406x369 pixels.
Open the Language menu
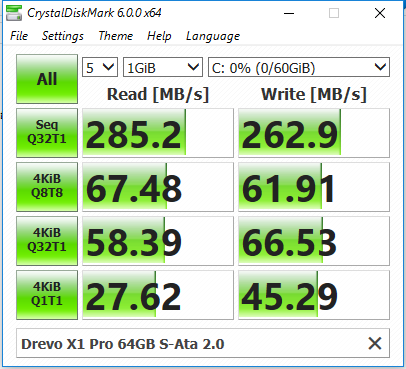tap(213, 36)
